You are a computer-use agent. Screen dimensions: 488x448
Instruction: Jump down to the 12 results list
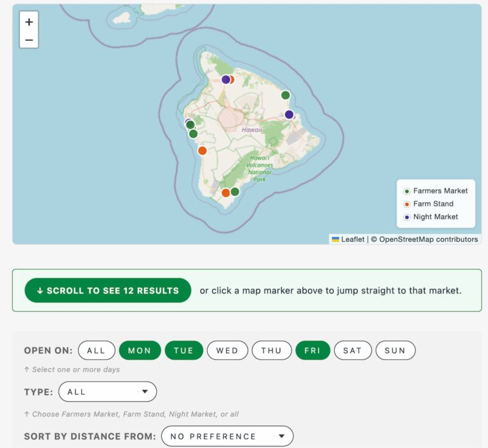pos(108,291)
